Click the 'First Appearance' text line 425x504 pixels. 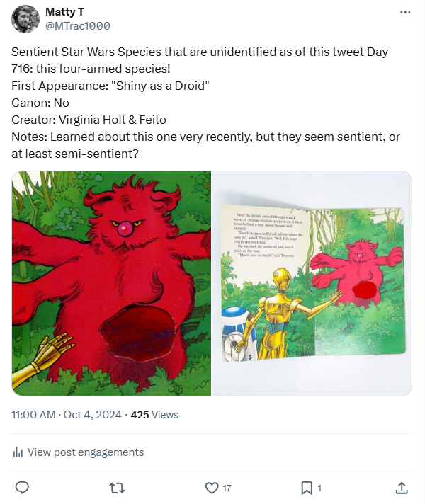pos(110,86)
